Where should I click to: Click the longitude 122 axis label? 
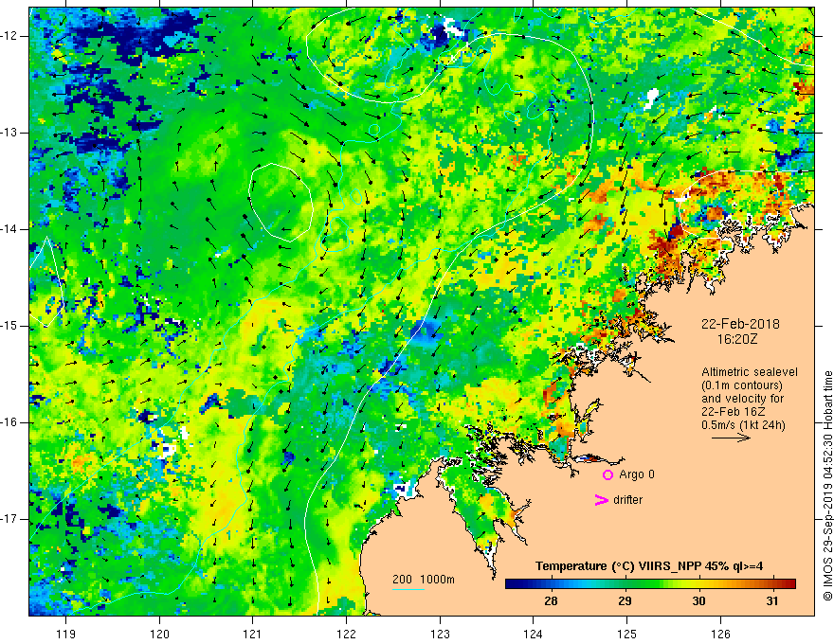point(346,634)
